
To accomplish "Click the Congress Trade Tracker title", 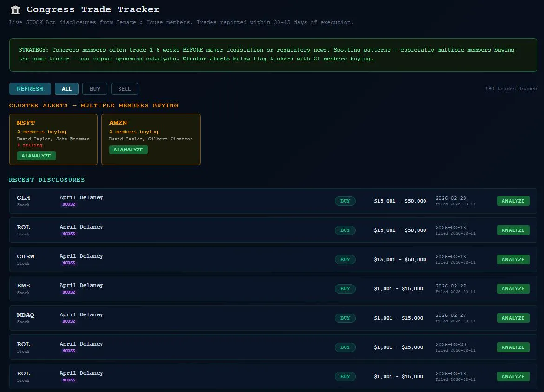I will coord(93,9).
